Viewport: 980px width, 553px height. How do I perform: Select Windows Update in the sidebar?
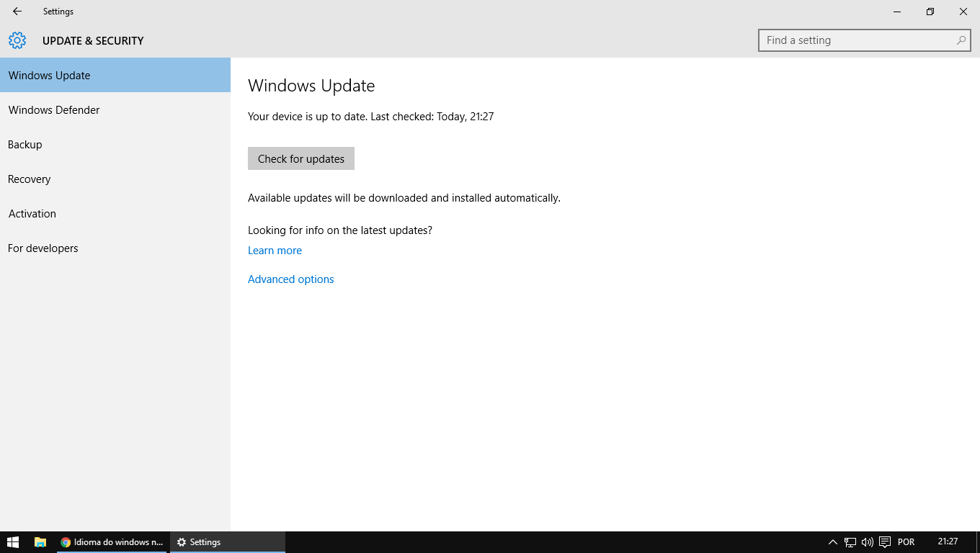[115, 75]
